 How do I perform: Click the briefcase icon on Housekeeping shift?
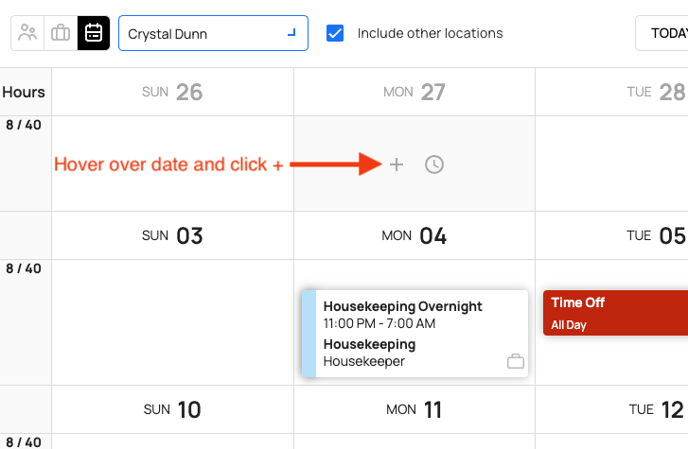pyautogui.click(x=515, y=361)
